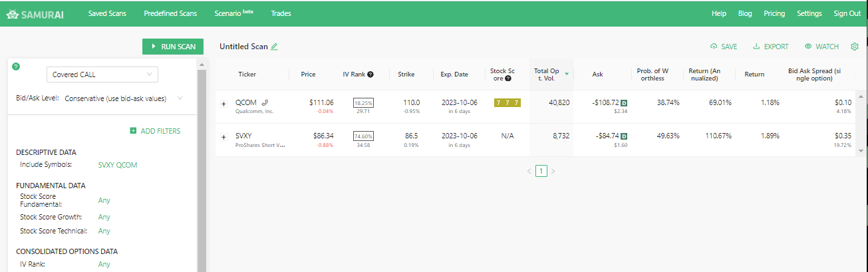The height and width of the screenshot is (272, 868).
Task: Expand the QCOM row details
Action: pos(223,104)
